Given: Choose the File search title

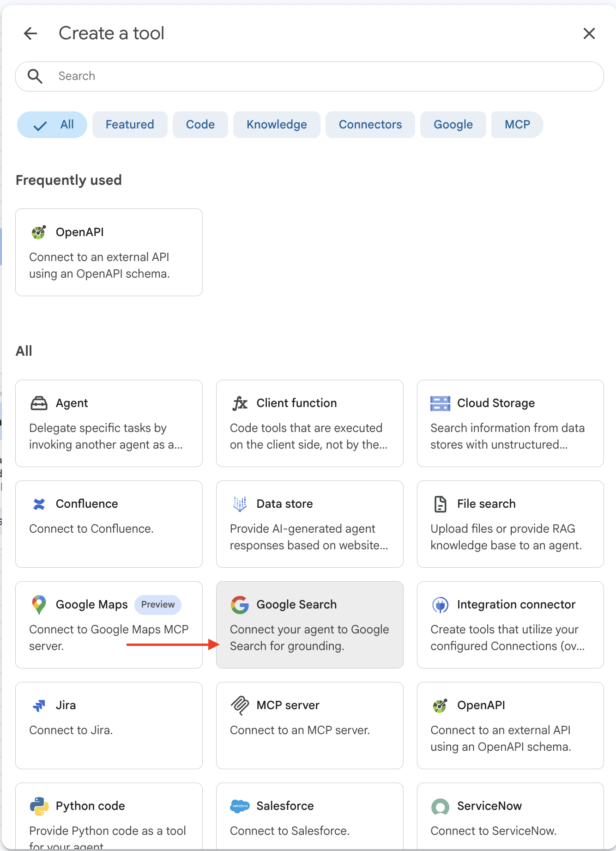Looking at the screenshot, I should (x=486, y=504).
